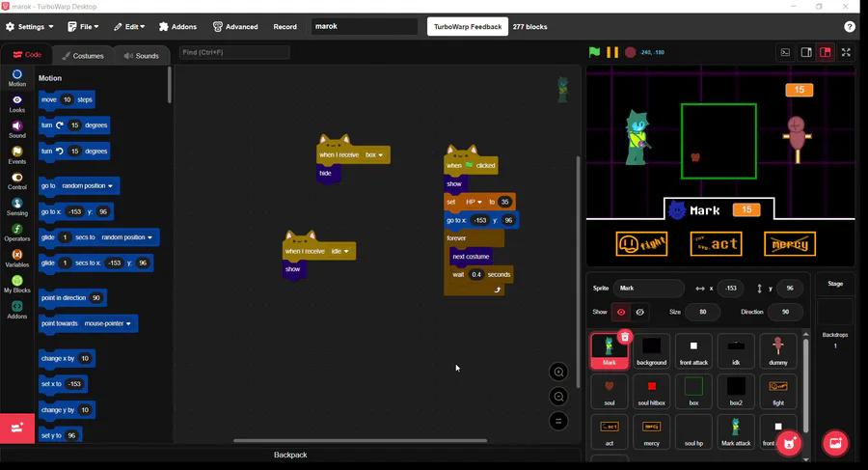Set sprite to shown with eye icon

(621, 312)
